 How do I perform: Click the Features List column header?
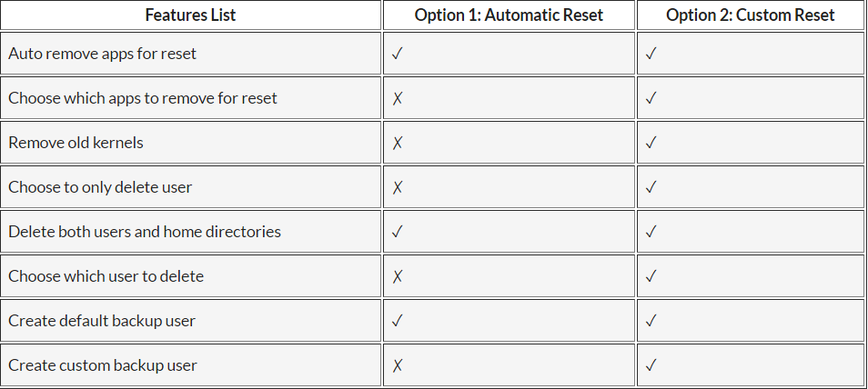pyautogui.click(x=191, y=15)
